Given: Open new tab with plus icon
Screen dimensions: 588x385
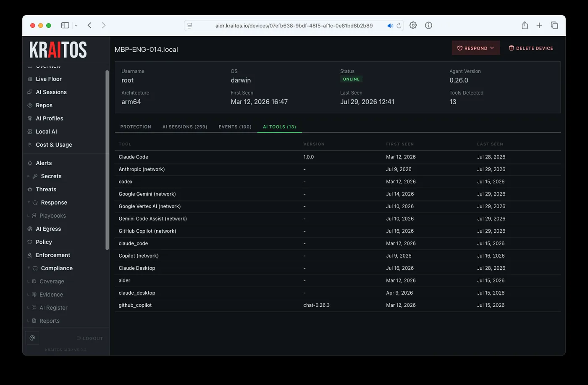Looking at the screenshot, I should pos(539,25).
